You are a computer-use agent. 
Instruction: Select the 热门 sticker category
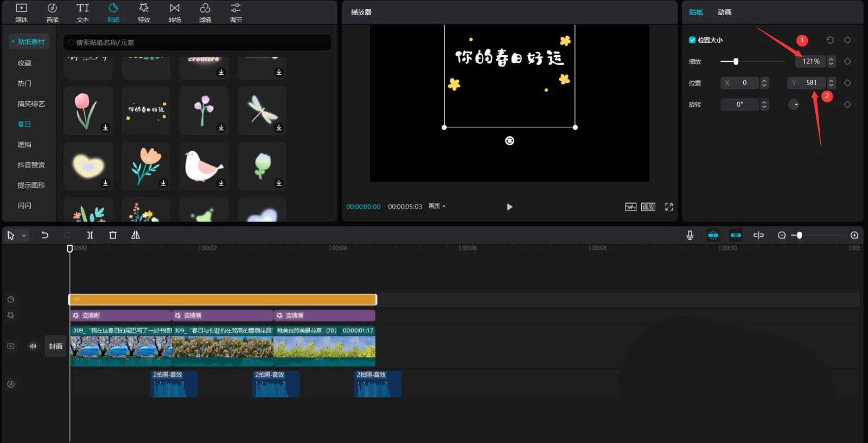coord(24,84)
